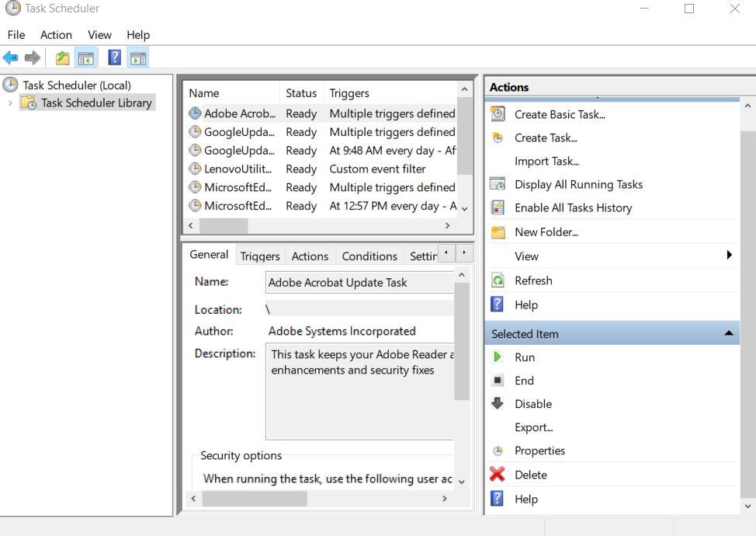
Task: Click the black End square icon
Action: (498, 380)
